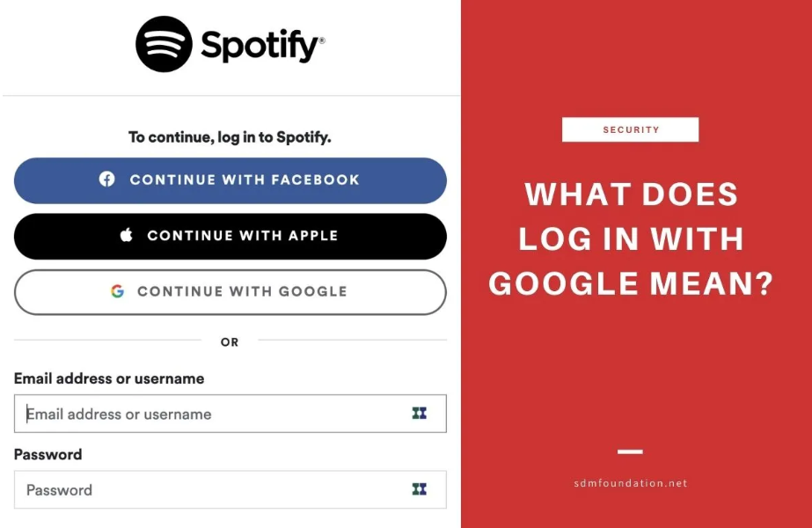Click the password manager icon in Password field
Image resolution: width=812 pixels, height=528 pixels.
419,489
